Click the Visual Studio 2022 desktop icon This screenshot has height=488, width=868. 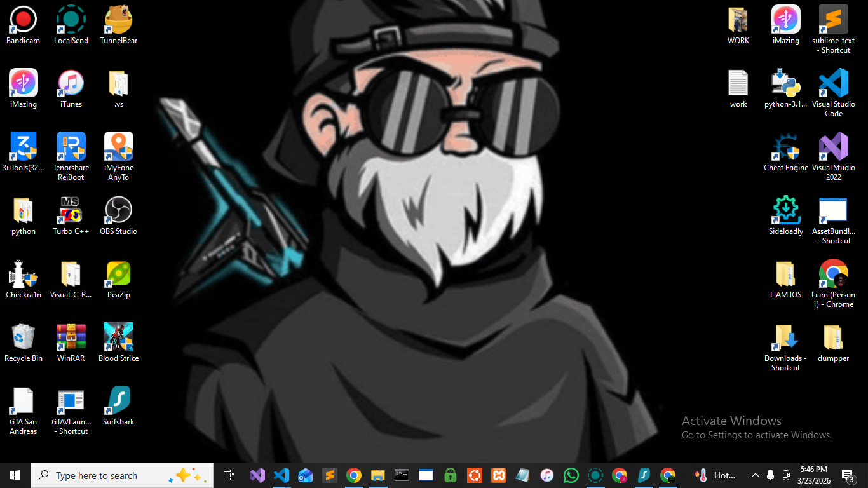point(833,147)
